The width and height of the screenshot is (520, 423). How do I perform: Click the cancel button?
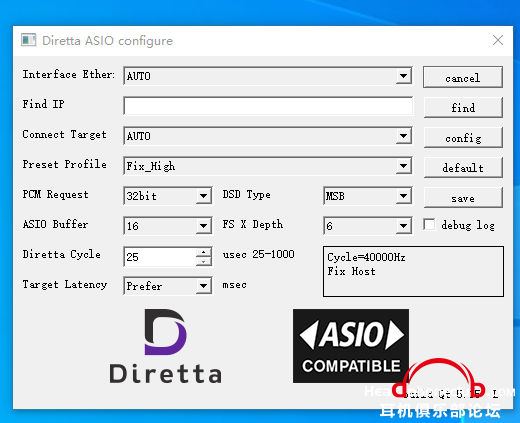coord(463,77)
